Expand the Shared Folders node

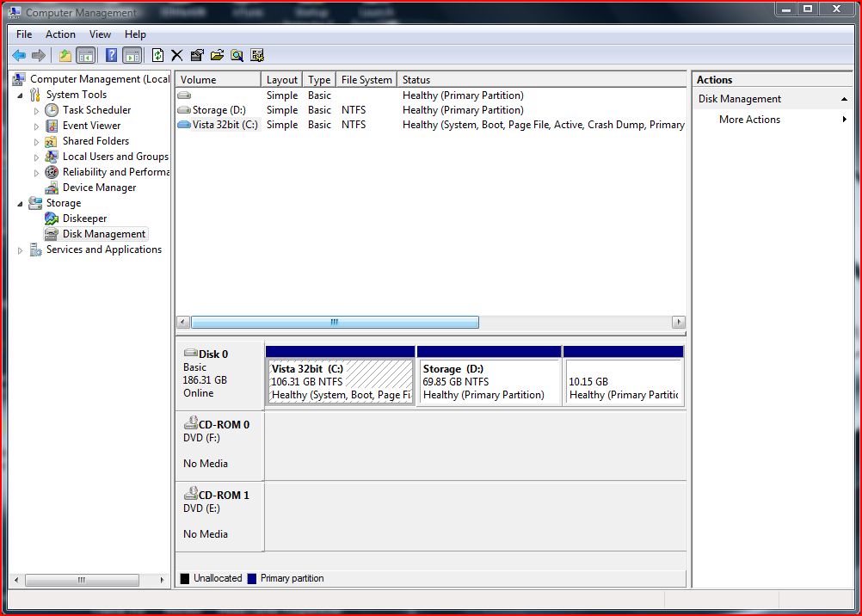click(36, 141)
